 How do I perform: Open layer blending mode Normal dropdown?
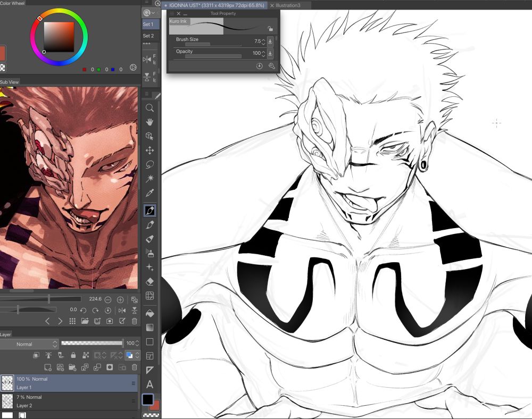pos(29,344)
